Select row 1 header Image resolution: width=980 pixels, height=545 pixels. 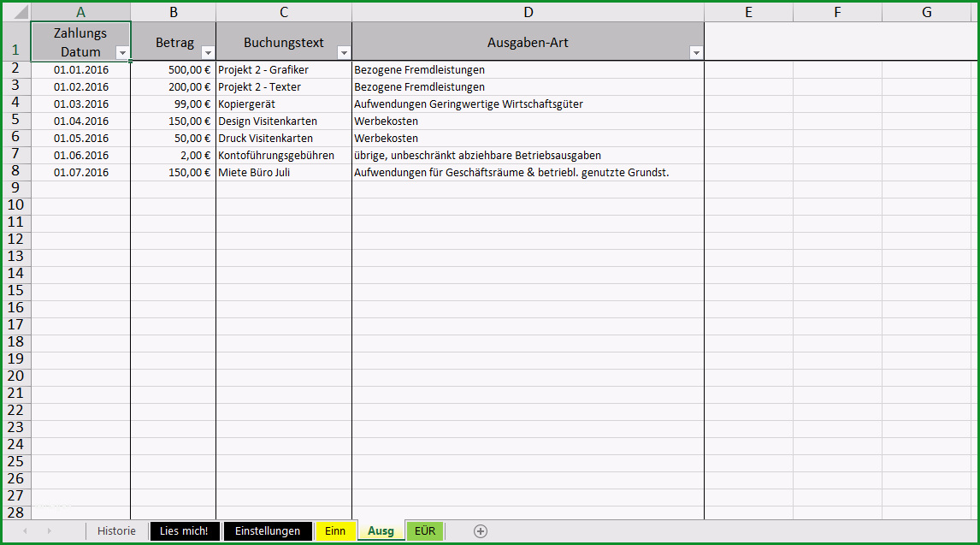point(15,41)
